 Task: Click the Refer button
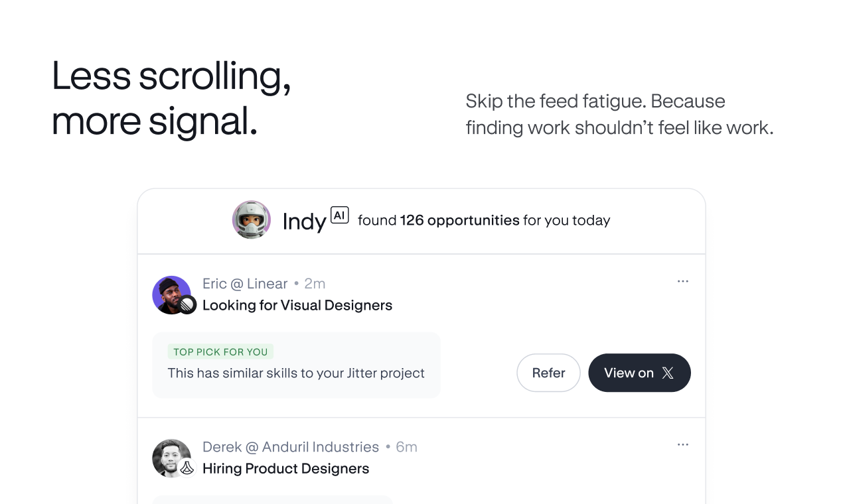tap(548, 373)
